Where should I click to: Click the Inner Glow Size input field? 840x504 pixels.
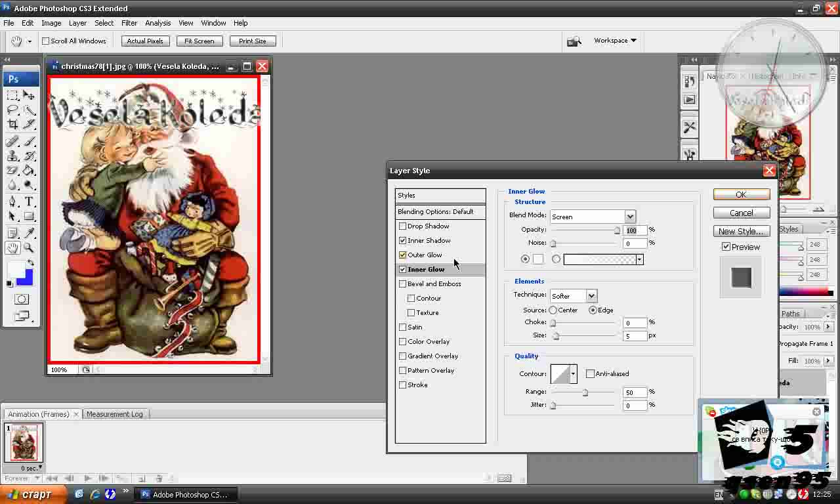[x=635, y=336]
